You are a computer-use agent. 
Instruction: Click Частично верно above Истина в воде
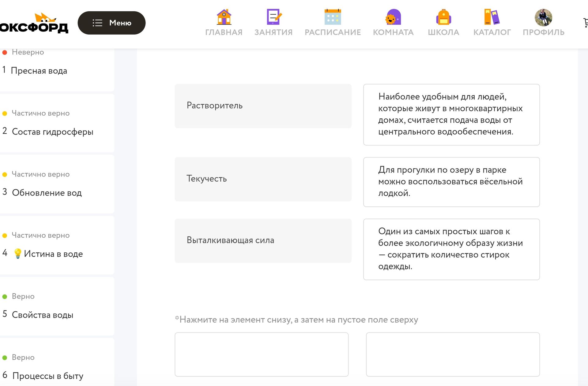point(41,235)
